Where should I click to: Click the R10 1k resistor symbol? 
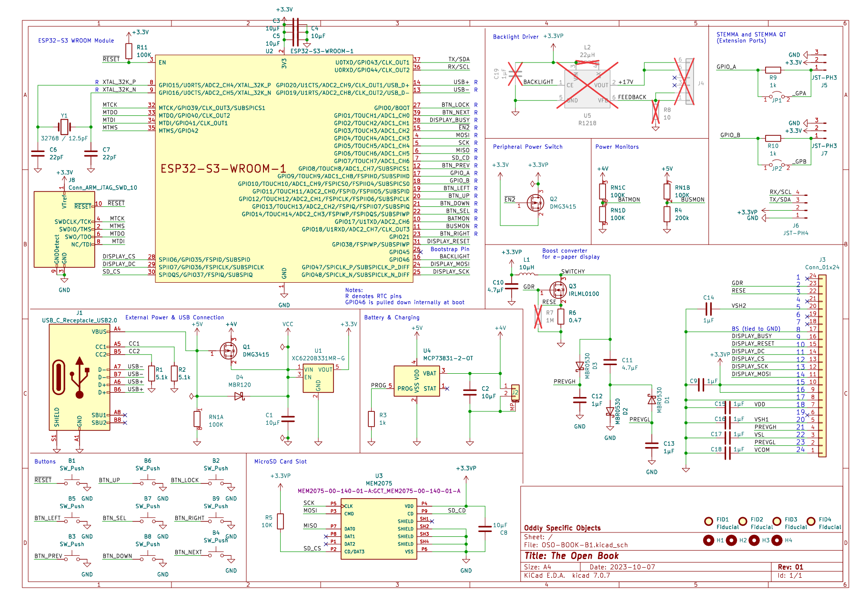tap(773, 138)
